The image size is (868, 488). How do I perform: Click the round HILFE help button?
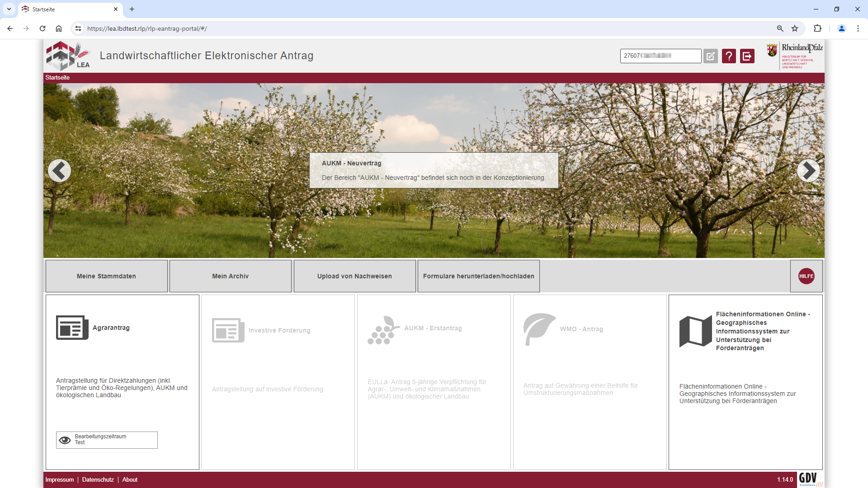click(x=806, y=276)
